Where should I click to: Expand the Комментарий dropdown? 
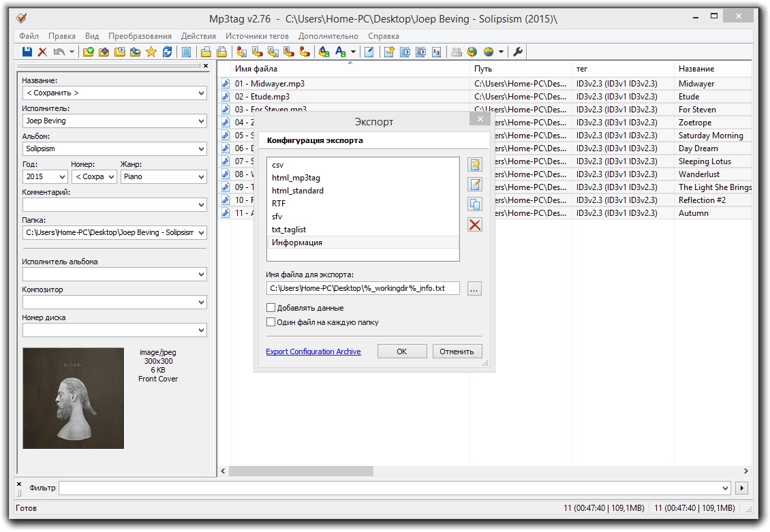pos(201,204)
